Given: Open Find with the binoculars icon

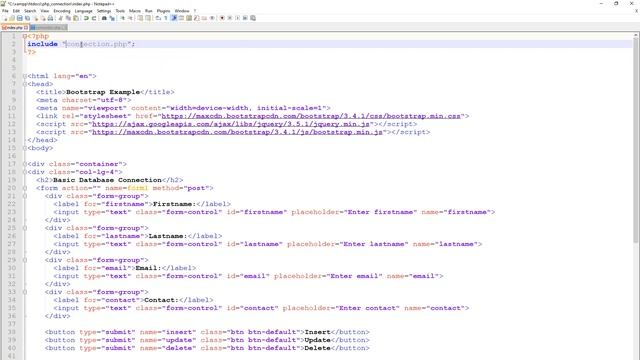Looking at the screenshot, I should click(x=104, y=18).
